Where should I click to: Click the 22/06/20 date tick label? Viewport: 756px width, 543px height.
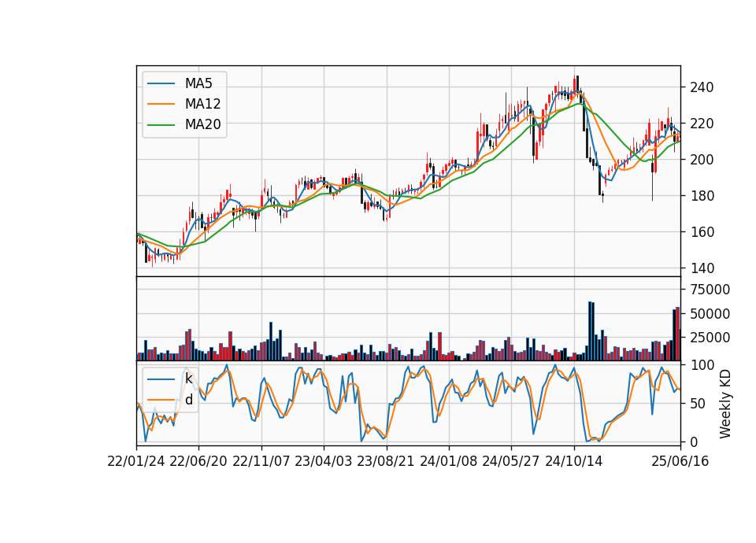pos(198,461)
